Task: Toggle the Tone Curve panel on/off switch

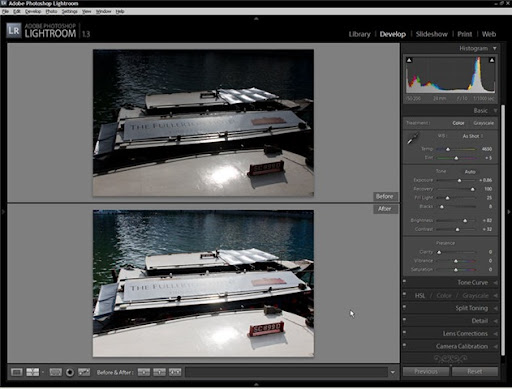Action: (x=404, y=281)
